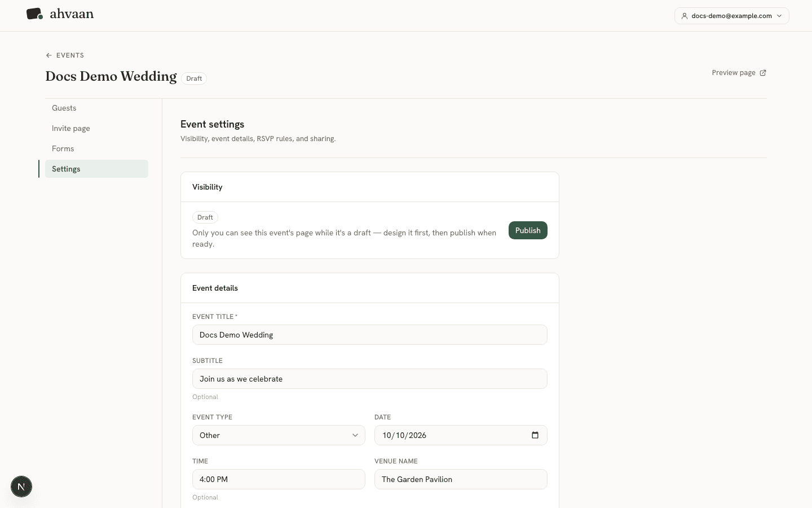
Task: Click the Event details card heading
Action: click(215, 288)
